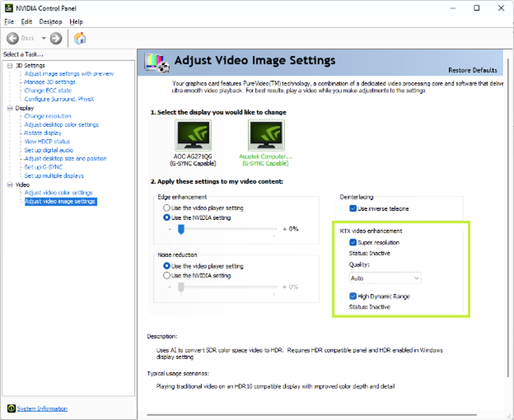514x420 pixels.
Task: Open the Help menu
Action: point(76,22)
